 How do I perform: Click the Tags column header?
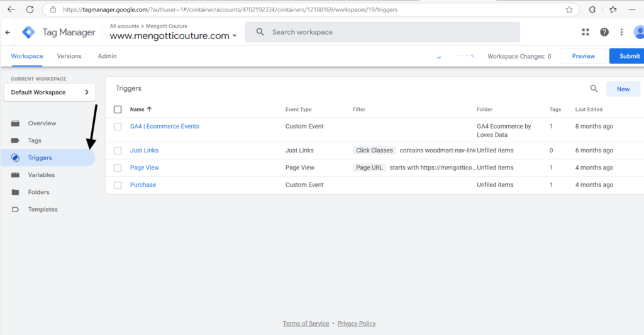(x=555, y=110)
